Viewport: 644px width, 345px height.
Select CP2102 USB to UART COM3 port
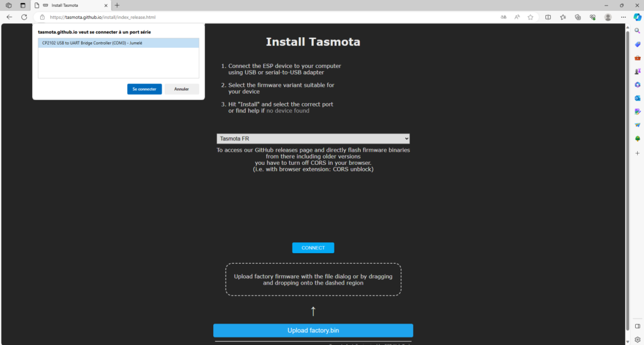coord(118,43)
